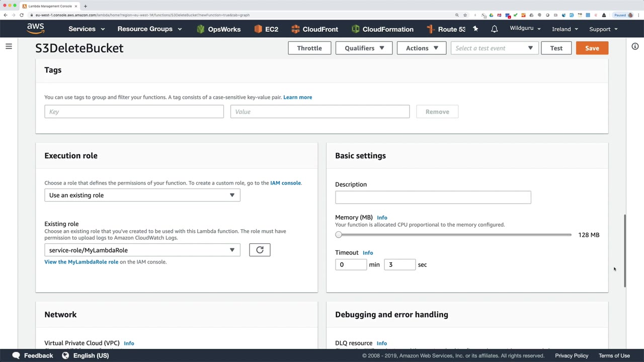Screen dimensions: 644x362
Task: Click the Remove tag button
Action: tap(437, 112)
